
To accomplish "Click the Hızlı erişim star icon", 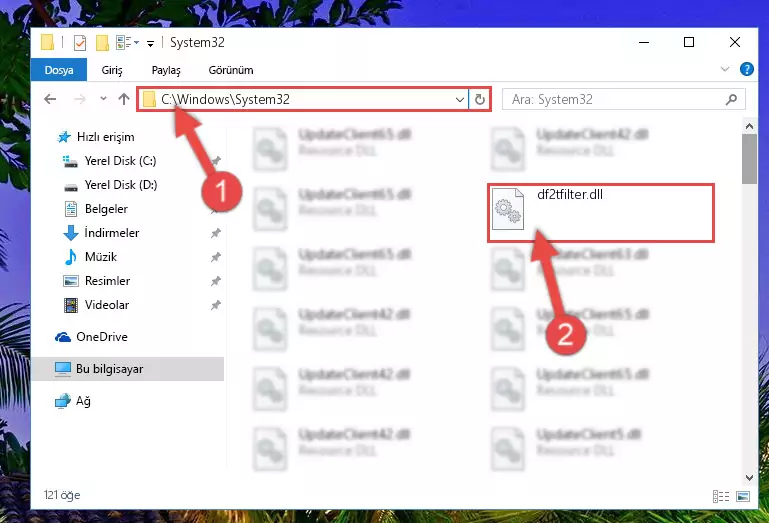I will click(x=64, y=137).
